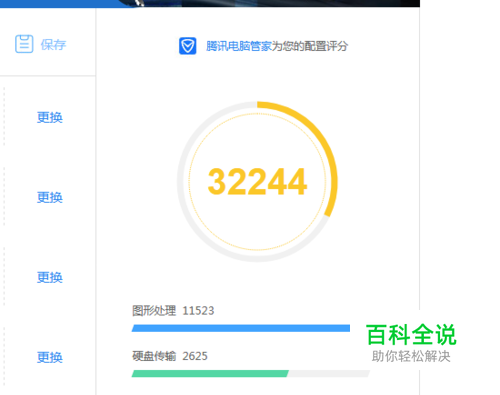Click the total score 32244
The width and height of the screenshot is (500, 395).
[257, 182]
